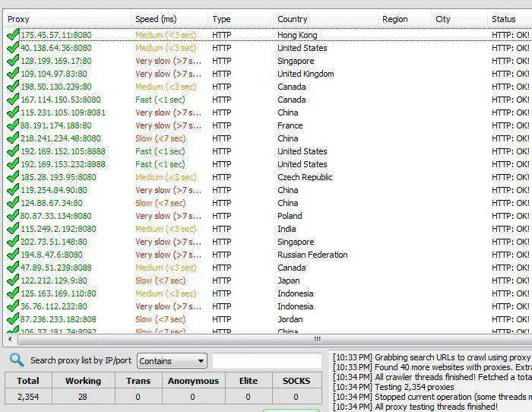Click the Working stats header cell
Image resolution: width=532 pixels, height=412 pixels.
point(83,381)
